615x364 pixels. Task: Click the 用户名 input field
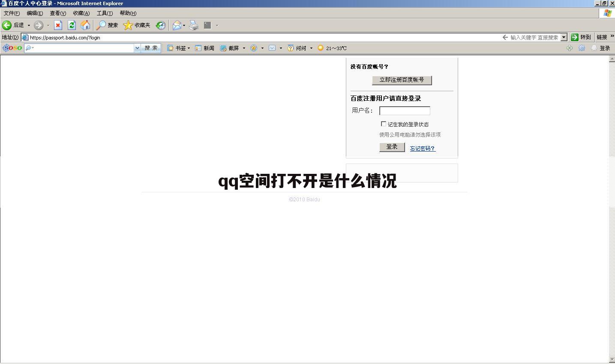(405, 111)
